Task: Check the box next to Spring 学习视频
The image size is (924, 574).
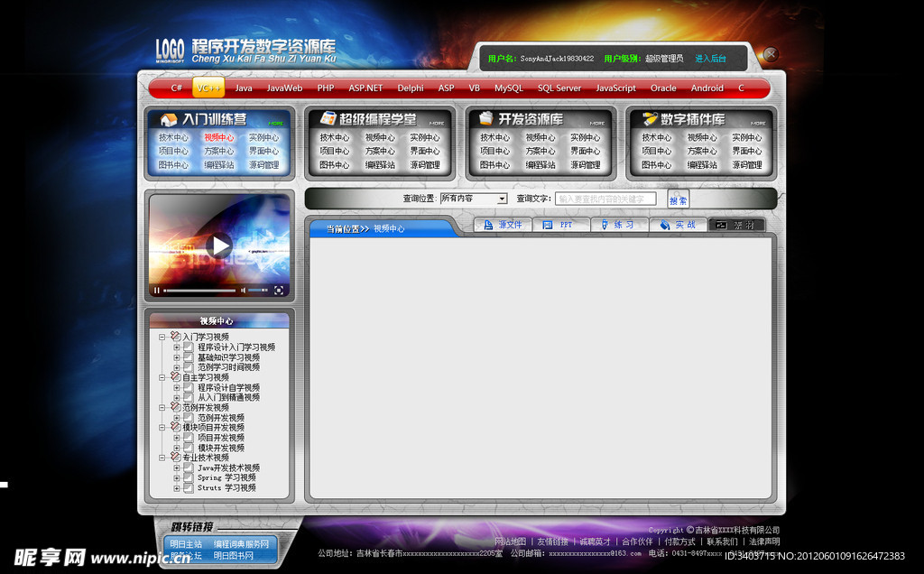Action: (189, 478)
